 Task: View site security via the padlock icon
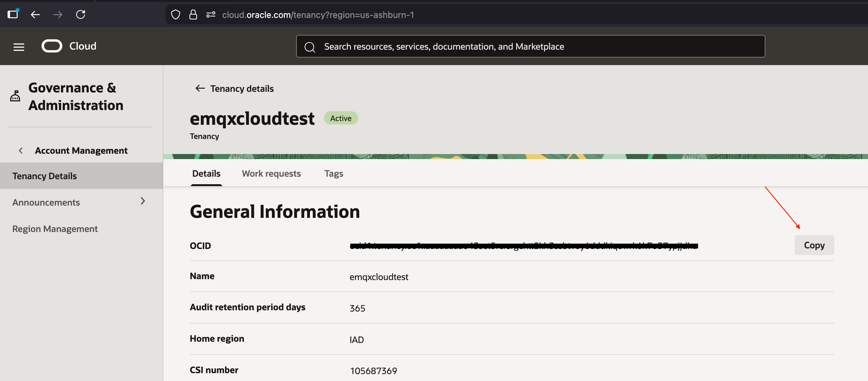tap(193, 15)
